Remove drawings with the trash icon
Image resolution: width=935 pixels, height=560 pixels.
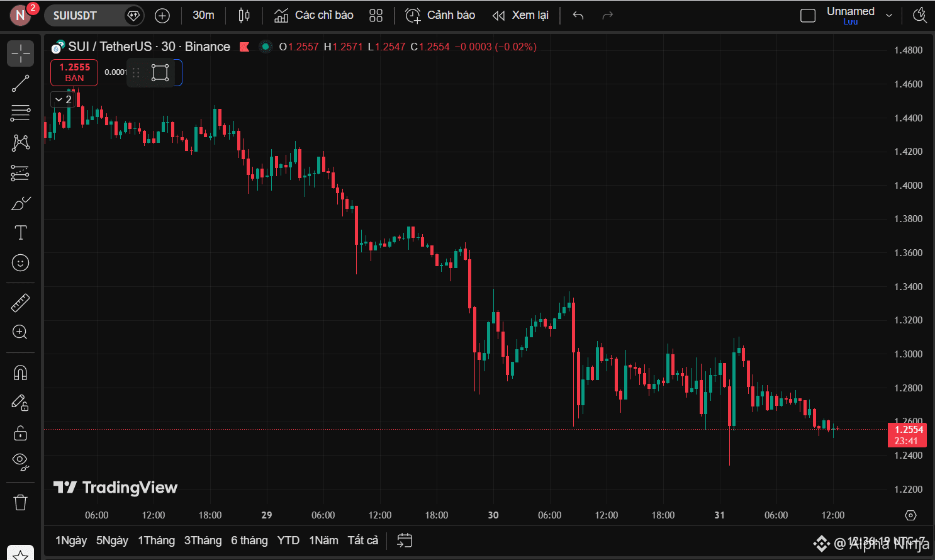point(20,502)
